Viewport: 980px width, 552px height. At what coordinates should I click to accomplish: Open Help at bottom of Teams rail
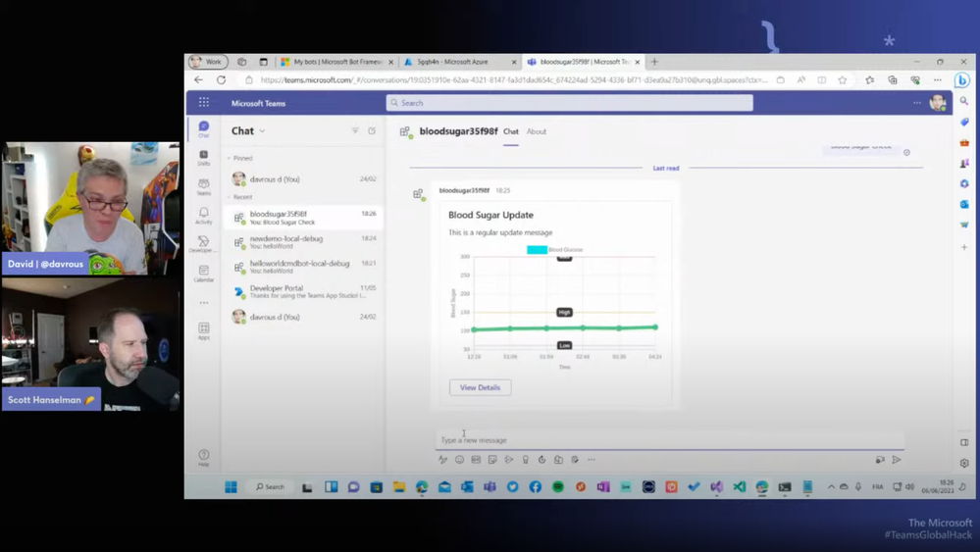204,458
